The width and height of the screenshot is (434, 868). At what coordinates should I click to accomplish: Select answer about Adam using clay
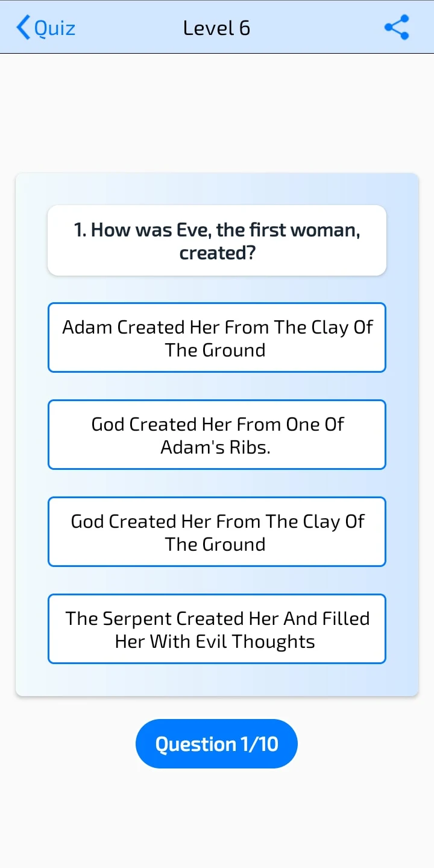(x=217, y=338)
